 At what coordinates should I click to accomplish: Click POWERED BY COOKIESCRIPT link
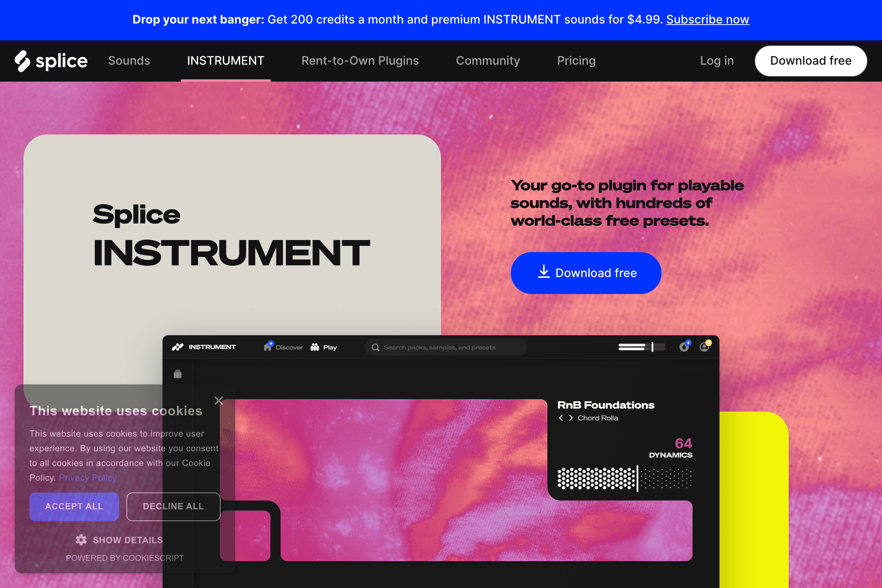125,558
